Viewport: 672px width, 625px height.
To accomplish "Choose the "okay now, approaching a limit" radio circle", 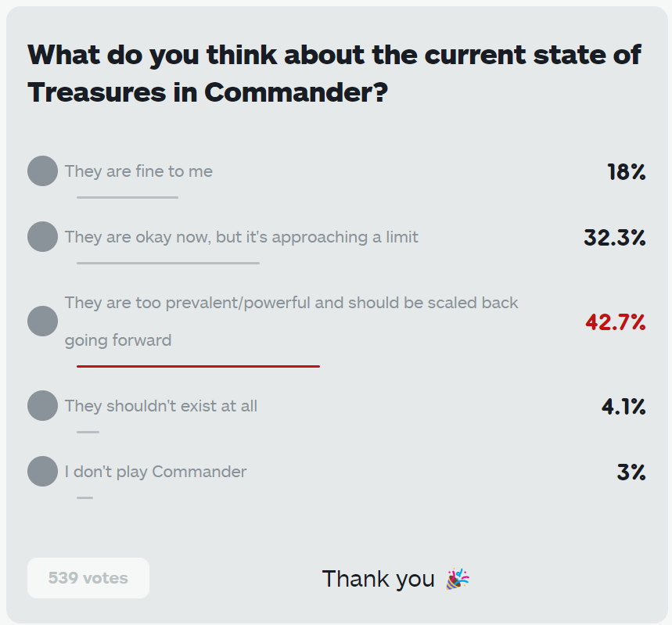I will tap(42, 236).
